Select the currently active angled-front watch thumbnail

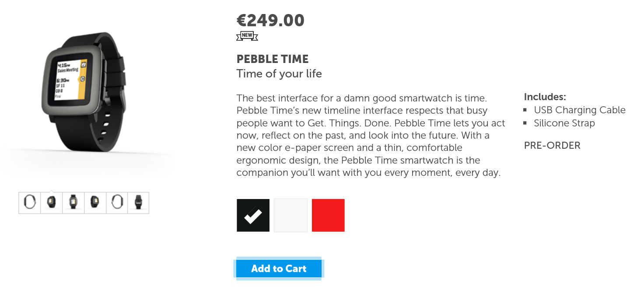tap(52, 203)
